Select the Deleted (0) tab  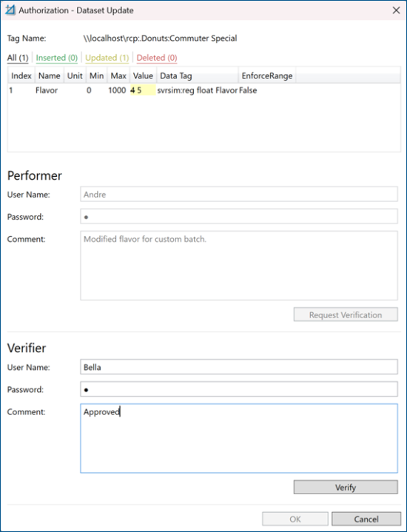tap(157, 58)
